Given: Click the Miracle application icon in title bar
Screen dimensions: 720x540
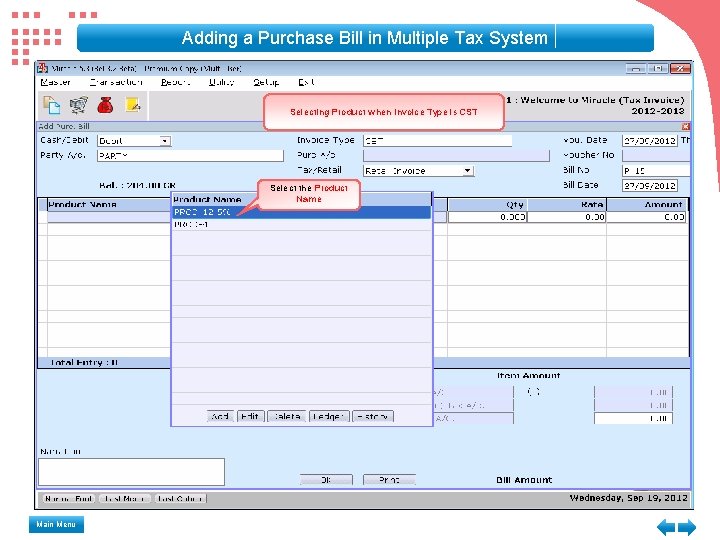Looking at the screenshot, I should (43, 68).
